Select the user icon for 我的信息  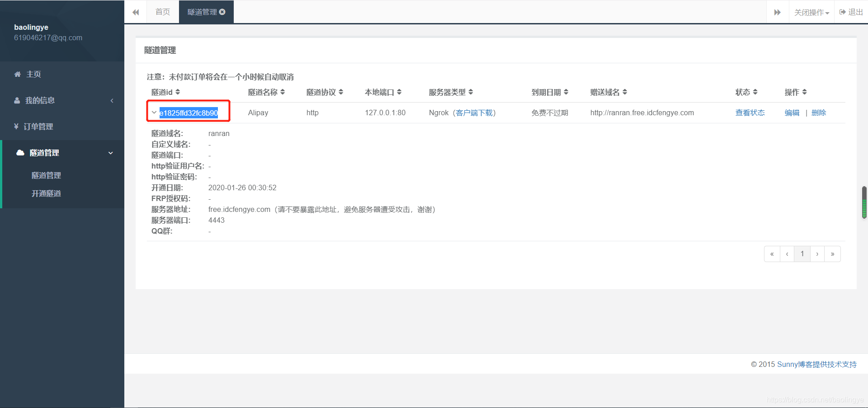17,100
